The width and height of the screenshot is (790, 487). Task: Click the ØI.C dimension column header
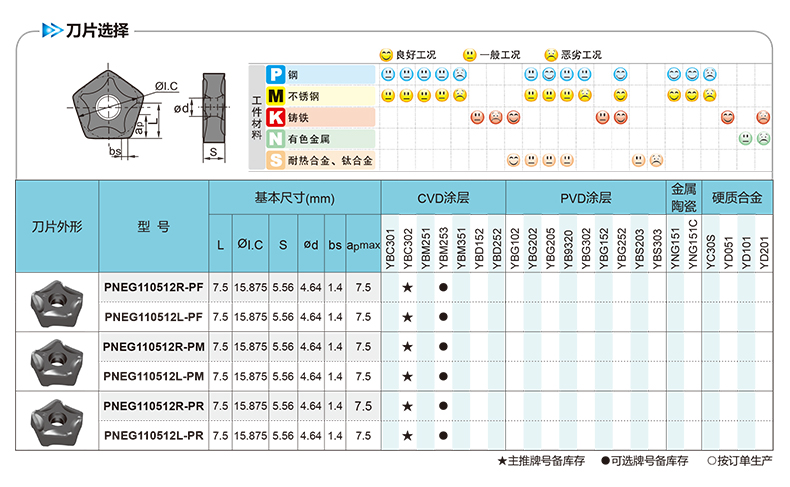tap(250, 245)
